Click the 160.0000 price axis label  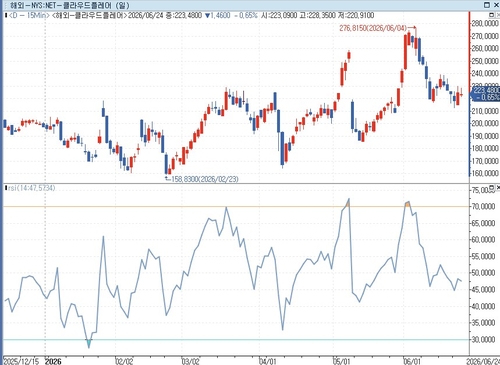pos(486,173)
